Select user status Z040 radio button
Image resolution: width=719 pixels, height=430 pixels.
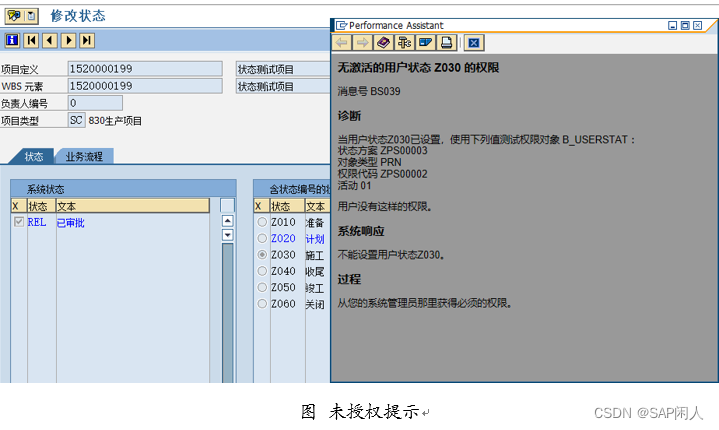click(x=262, y=271)
